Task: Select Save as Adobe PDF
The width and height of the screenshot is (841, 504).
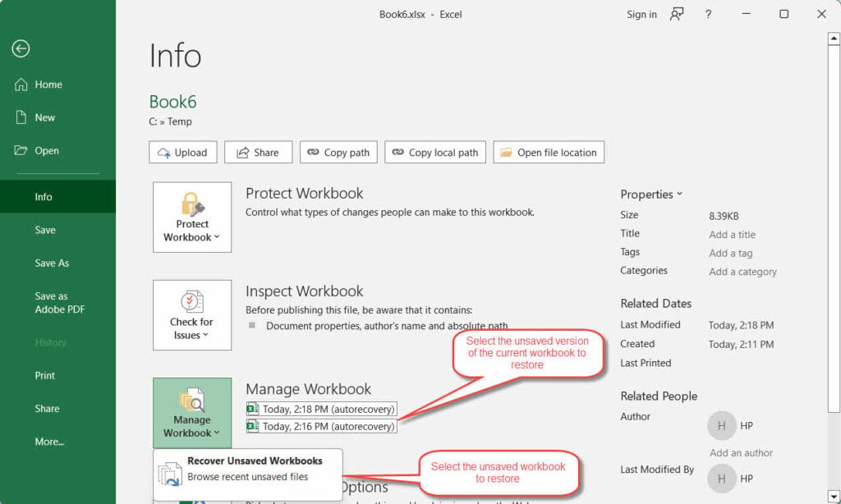Action: [59, 302]
